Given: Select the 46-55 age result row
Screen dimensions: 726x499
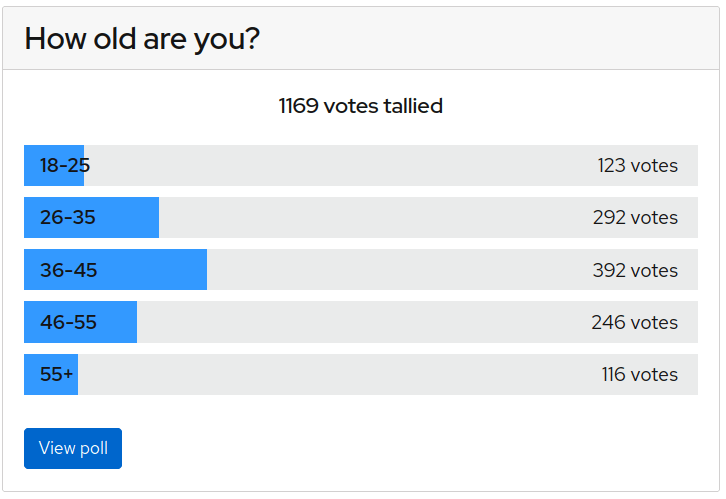Looking at the screenshot, I should coord(361,322).
